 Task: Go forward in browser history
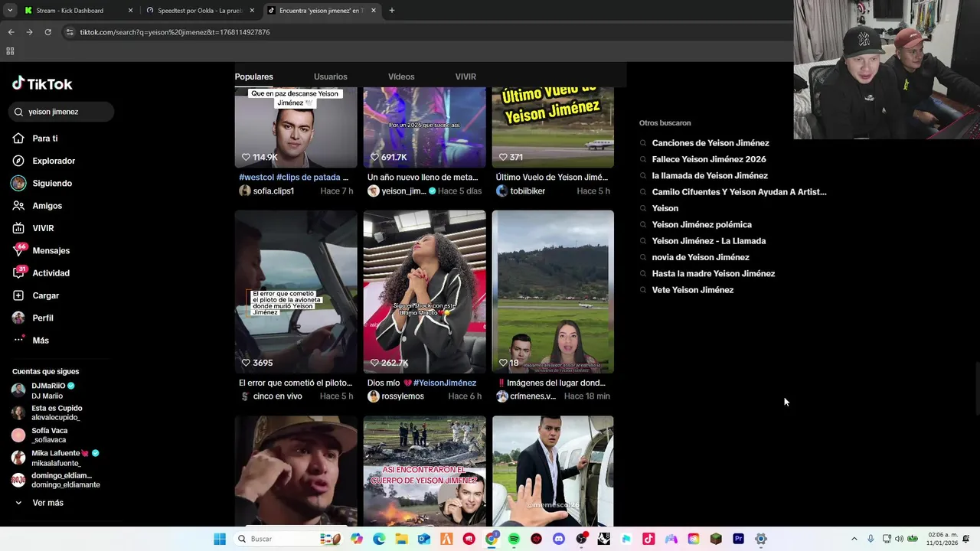point(29,32)
